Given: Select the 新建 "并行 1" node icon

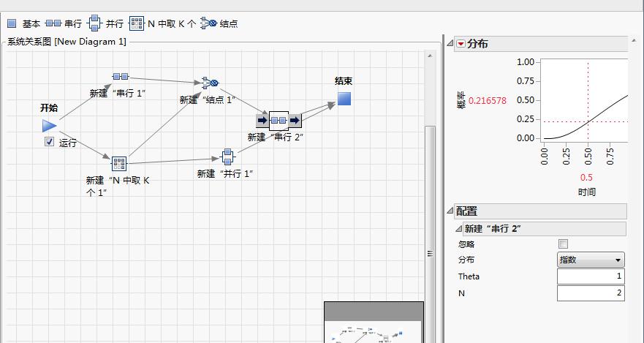Looking at the screenshot, I should tap(227, 156).
